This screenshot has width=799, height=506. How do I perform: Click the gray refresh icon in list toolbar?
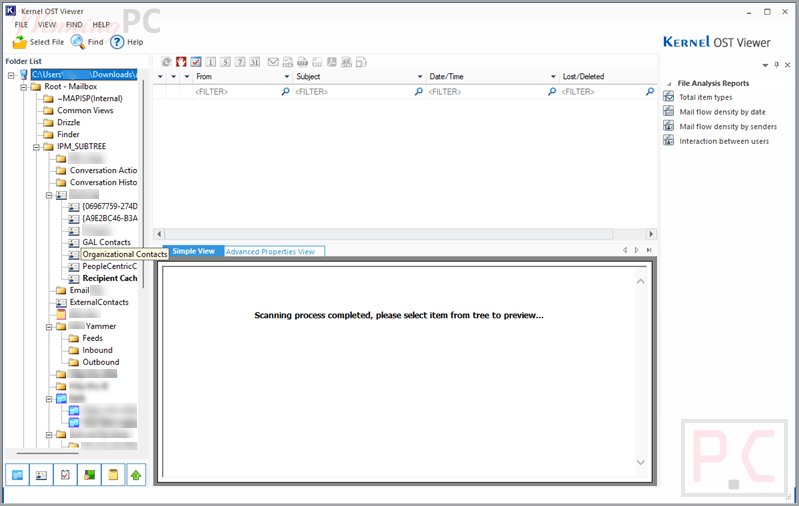pyautogui.click(x=166, y=62)
